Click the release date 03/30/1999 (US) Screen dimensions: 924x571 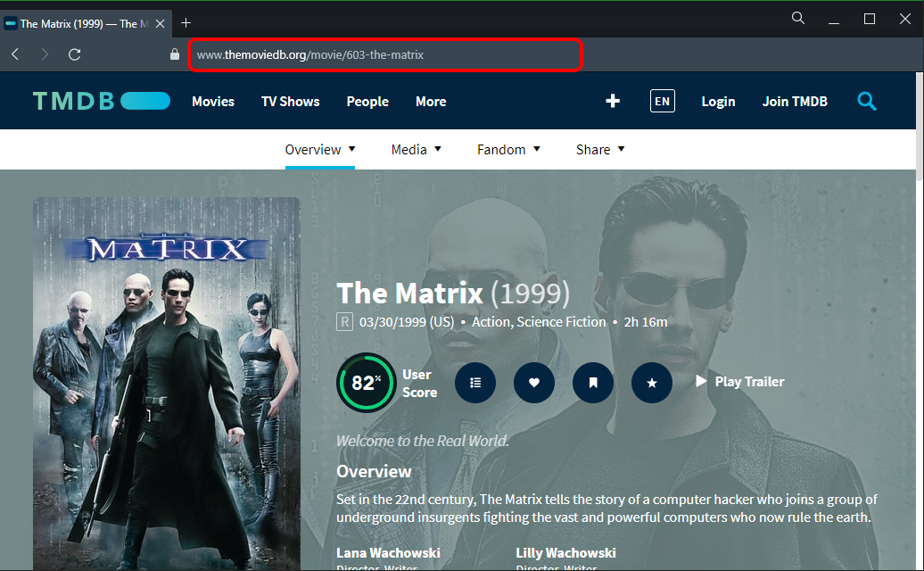[x=407, y=322]
